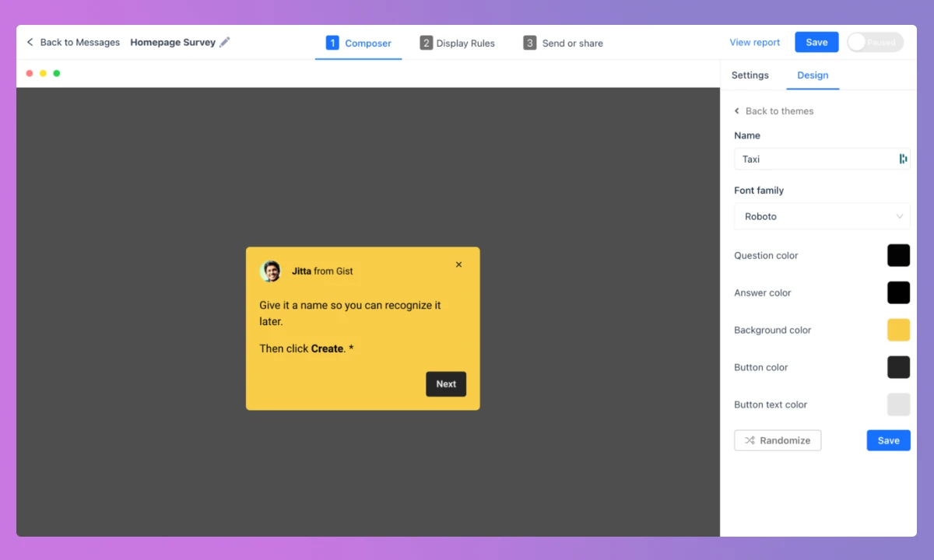Viewport: 934px width, 560px height.
Task: Click the step 3 number badge
Action: (529, 43)
